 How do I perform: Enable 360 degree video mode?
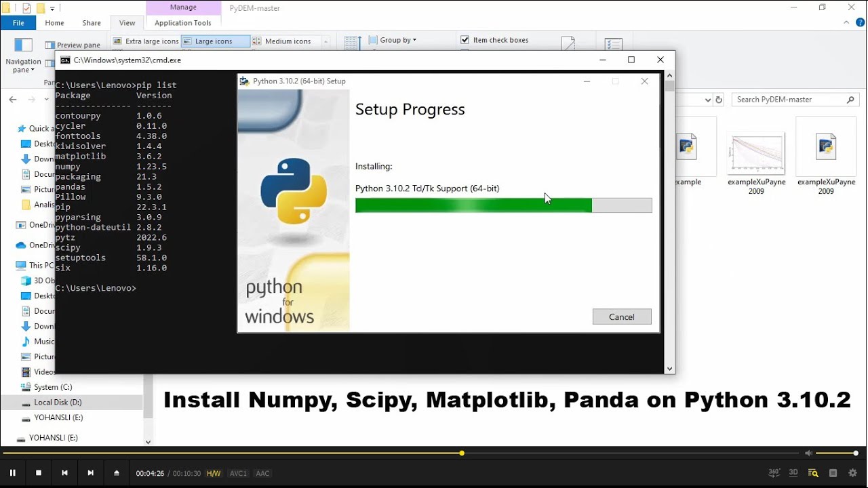(x=774, y=472)
